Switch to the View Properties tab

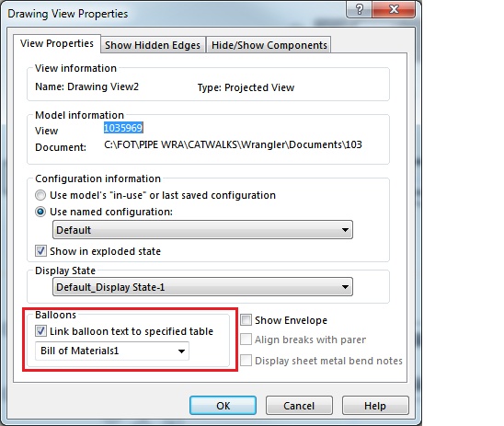click(x=57, y=43)
